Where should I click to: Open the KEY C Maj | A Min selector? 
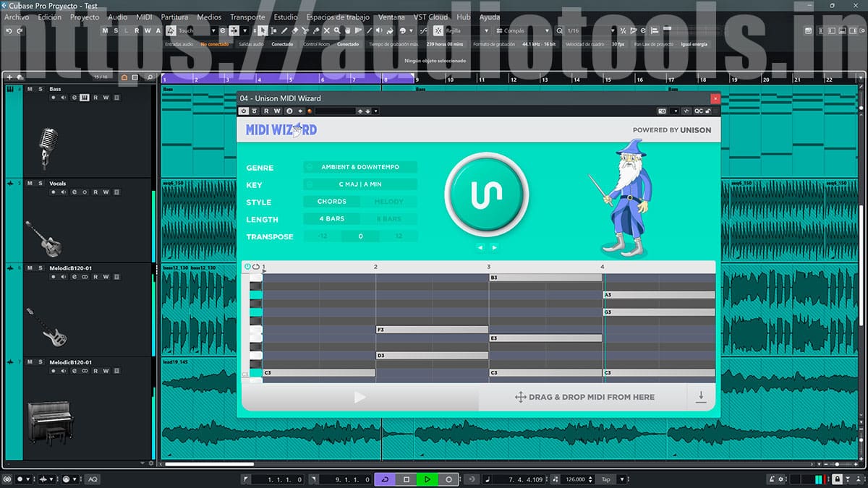tap(360, 184)
